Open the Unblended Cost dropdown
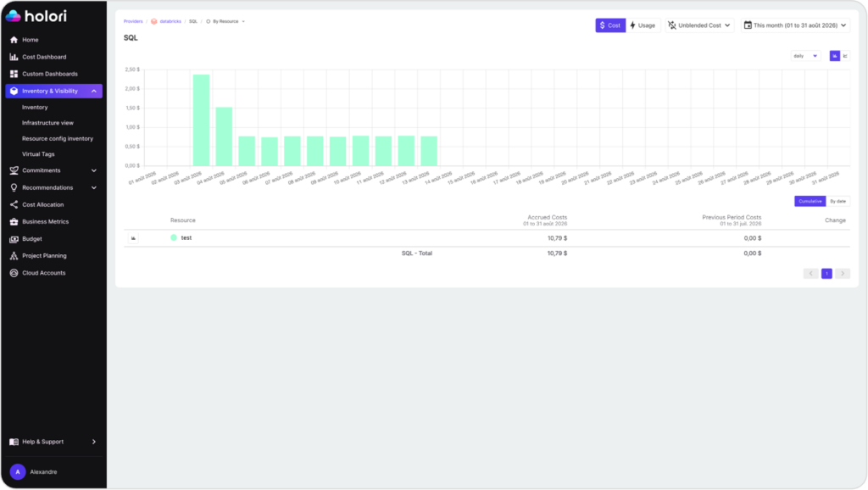868x490 pixels. 699,25
